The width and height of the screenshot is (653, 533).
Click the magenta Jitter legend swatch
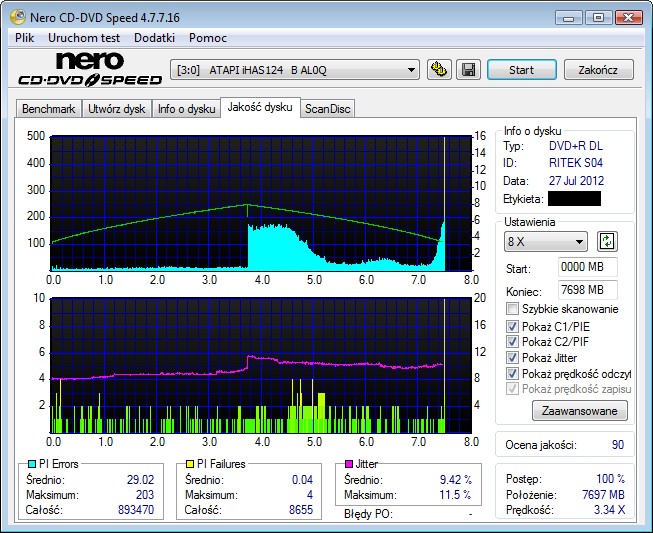tap(349, 464)
